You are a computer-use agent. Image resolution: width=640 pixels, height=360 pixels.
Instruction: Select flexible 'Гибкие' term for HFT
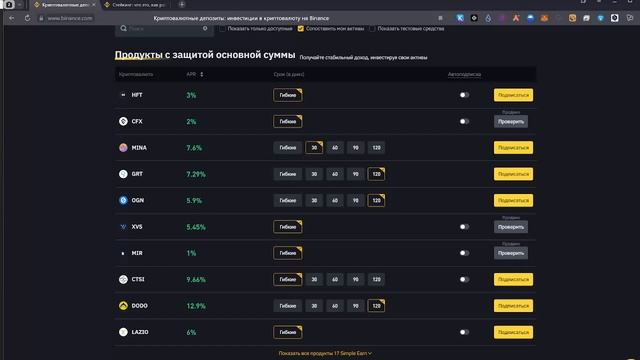coord(288,95)
